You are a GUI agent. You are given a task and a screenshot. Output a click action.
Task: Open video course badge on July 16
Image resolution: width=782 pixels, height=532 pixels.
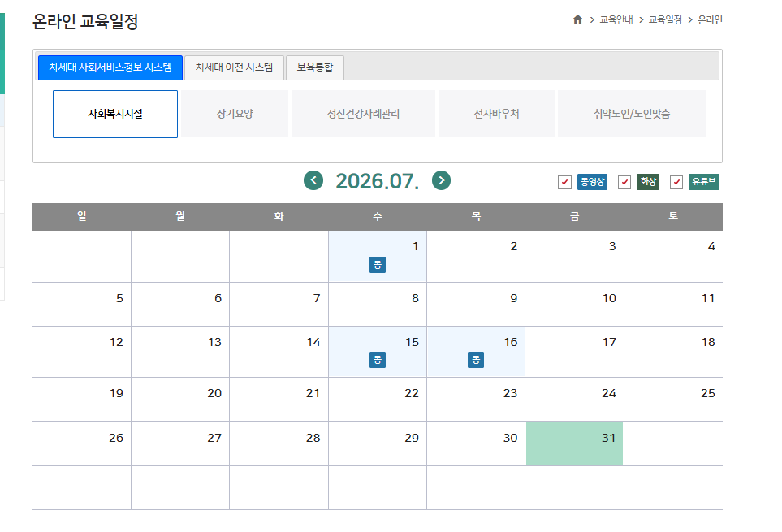pyautogui.click(x=476, y=360)
